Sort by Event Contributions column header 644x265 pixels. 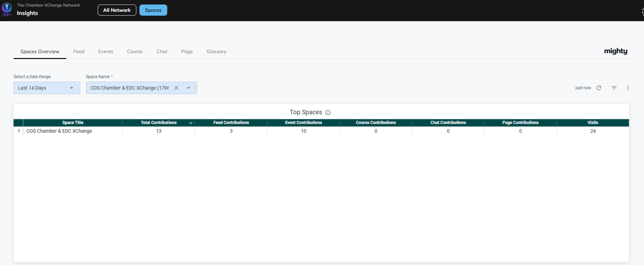pyautogui.click(x=304, y=123)
